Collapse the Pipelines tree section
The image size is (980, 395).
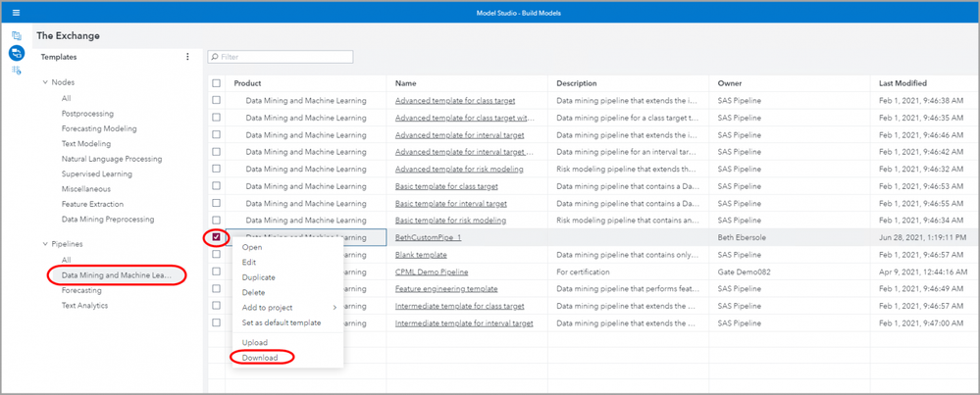(x=45, y=243)
